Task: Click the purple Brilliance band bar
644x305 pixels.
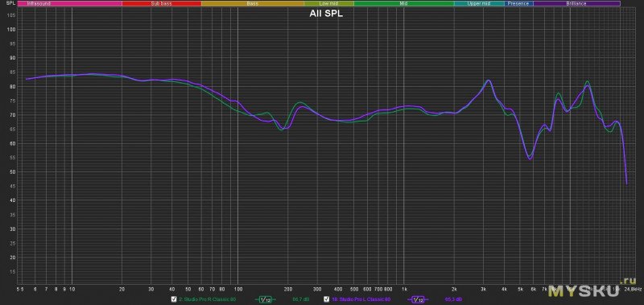Action: pos(576,3)
